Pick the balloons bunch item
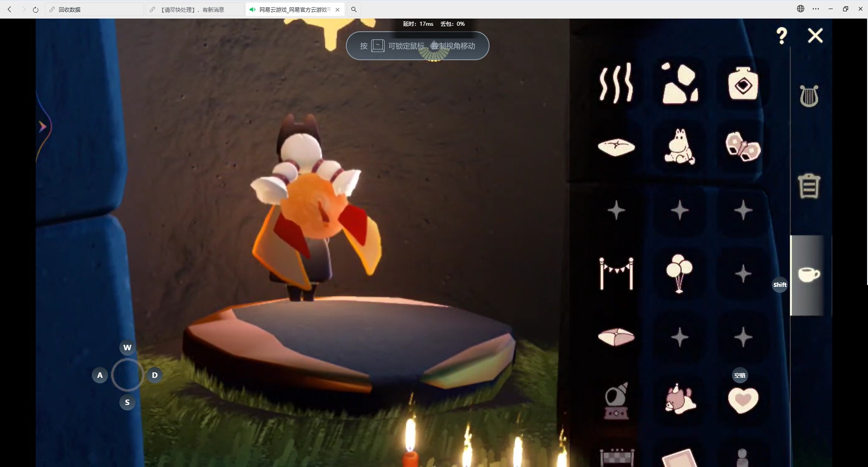This screenshot has height=467, width=868. tap(679, 273)
